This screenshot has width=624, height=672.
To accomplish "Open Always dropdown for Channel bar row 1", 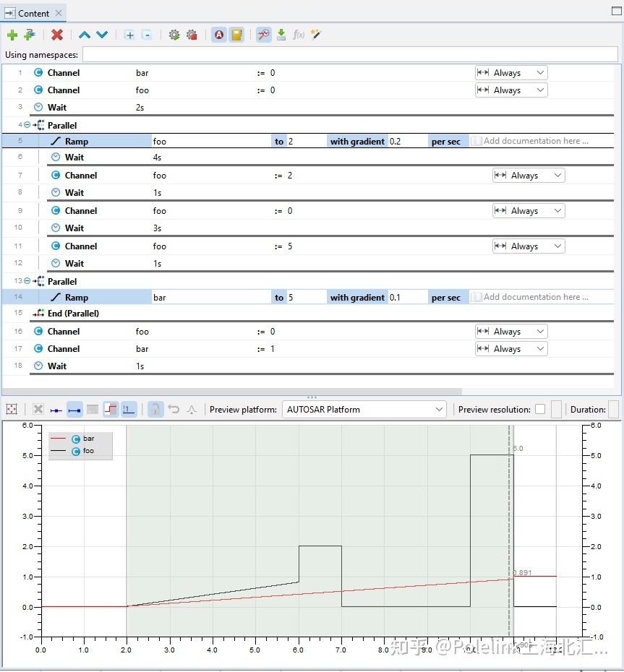I will point(511,73).
